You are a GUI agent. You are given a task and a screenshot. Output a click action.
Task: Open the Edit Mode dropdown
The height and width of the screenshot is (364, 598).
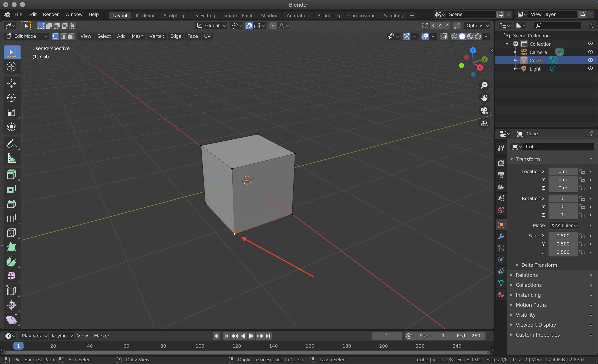tap(26, 36)
